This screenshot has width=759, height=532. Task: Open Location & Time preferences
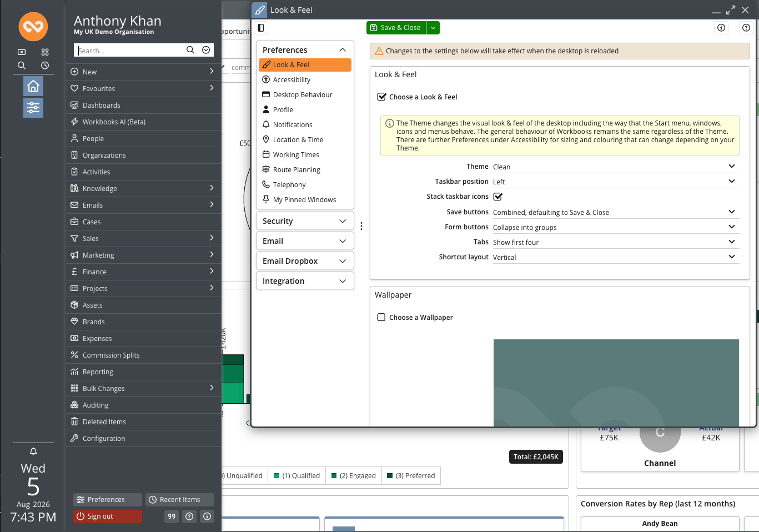pyautogui.click(x=305, y=140)
